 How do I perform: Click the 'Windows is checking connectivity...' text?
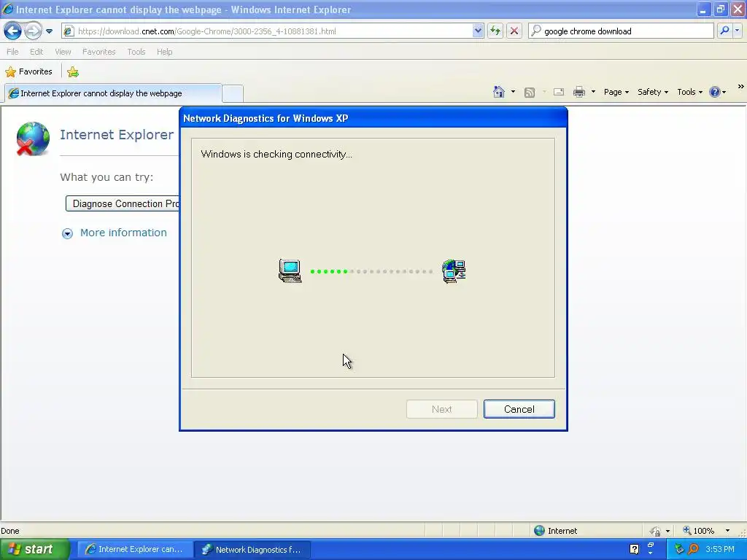276,155
